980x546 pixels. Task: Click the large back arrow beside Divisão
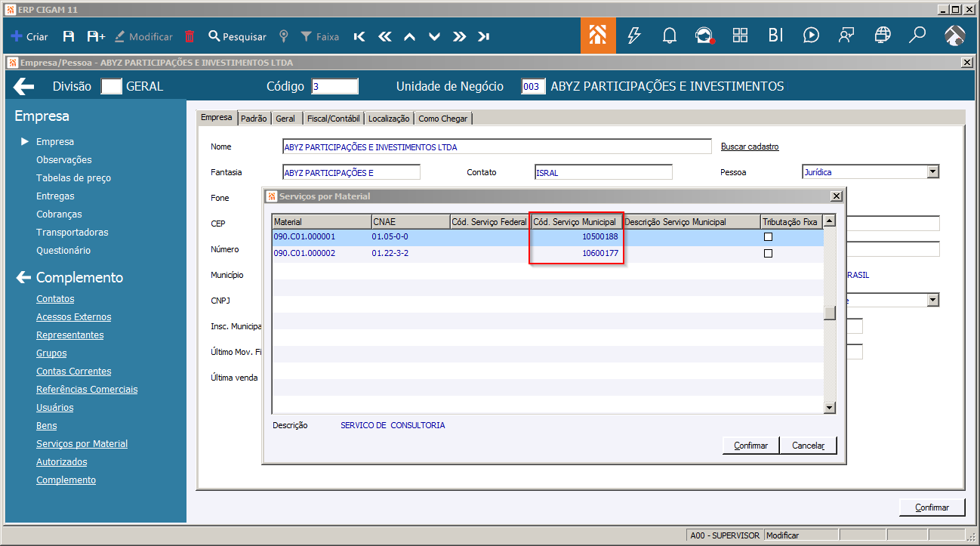[x=24, y=87]
